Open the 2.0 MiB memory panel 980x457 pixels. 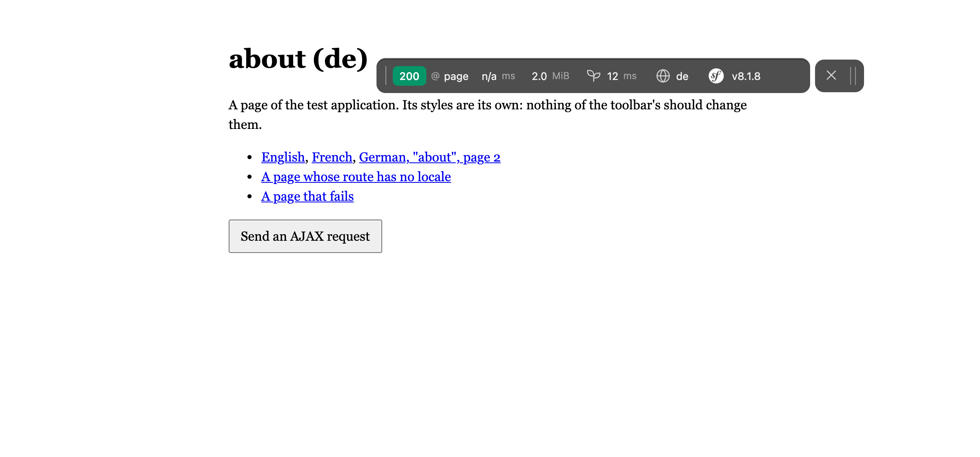point(550,76)
